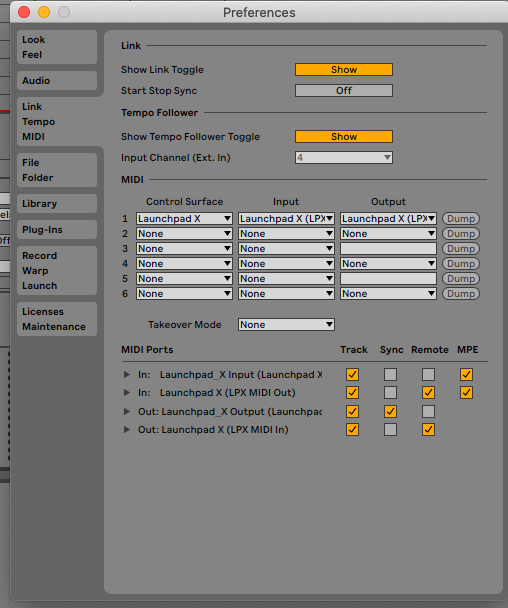Open the Licenses Maintenance tab
This screenshot has width=508, height=608.
pyautogui.click(x=57, y=319)
